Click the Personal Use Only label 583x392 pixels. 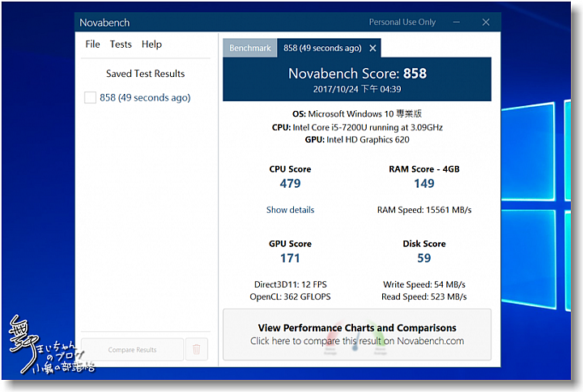402,23
